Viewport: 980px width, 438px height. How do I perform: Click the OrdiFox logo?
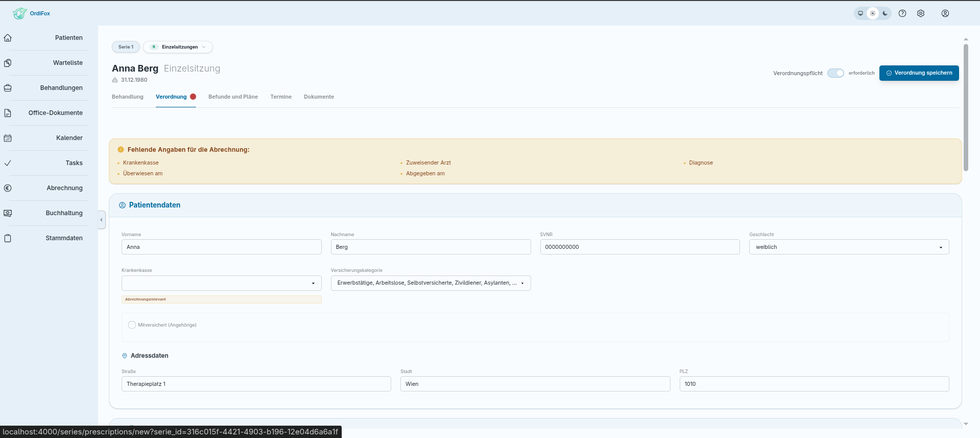pos(32,13)
